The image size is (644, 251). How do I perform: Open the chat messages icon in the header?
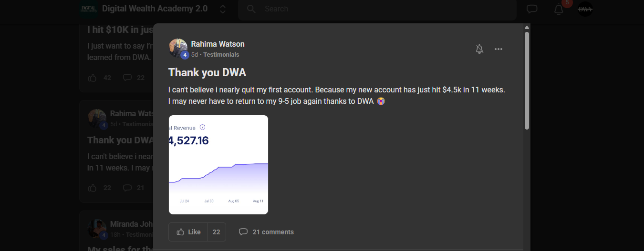pos(532,9)
